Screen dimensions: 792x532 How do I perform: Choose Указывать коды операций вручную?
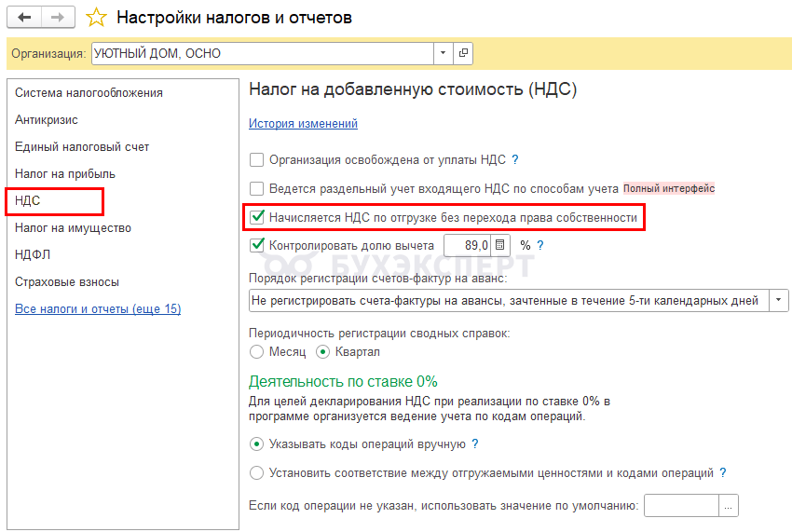point(256,444)
